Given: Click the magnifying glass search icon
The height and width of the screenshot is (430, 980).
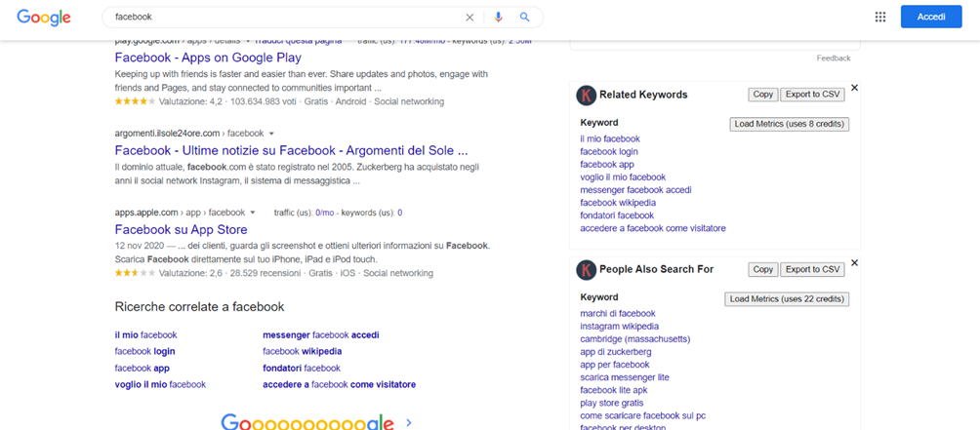Looking at the screenshot, I should [525, 18].
